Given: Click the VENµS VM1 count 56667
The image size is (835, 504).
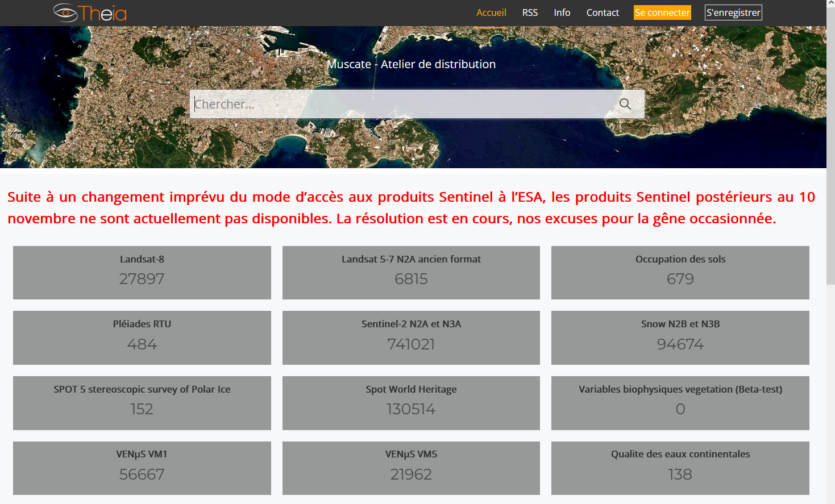Looking at the screenshot, I should coord(142,474).
